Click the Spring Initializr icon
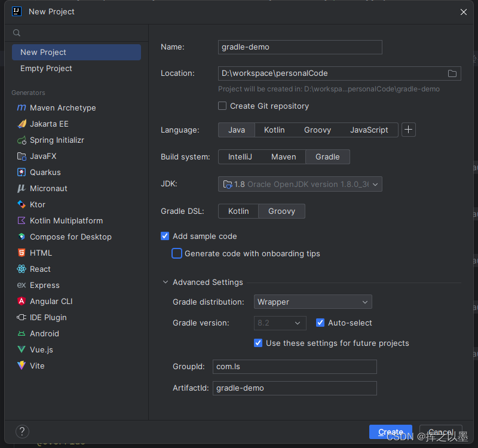The height and width of the screenshot is (448, 478). (22, 140)
